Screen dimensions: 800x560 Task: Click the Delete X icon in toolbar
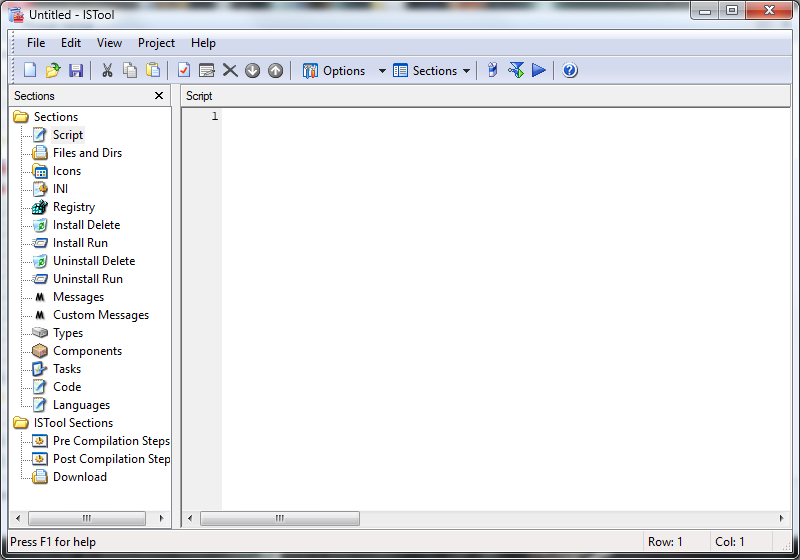tap(230, 70)
